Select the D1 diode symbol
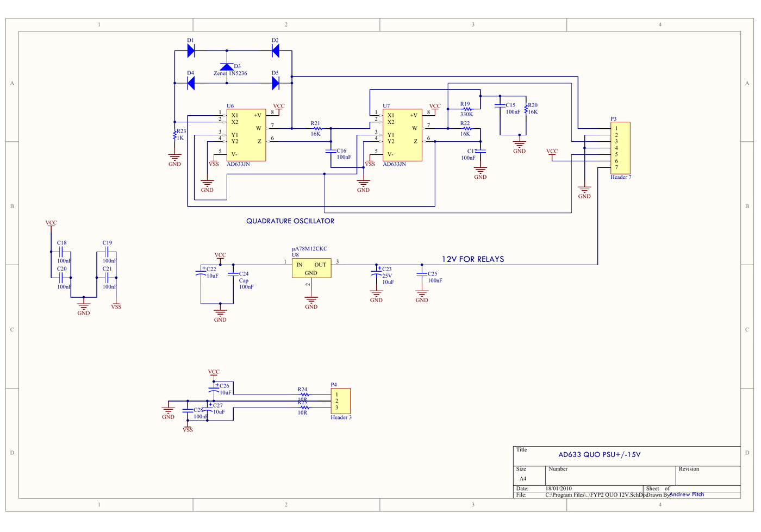 click(191, 51)
